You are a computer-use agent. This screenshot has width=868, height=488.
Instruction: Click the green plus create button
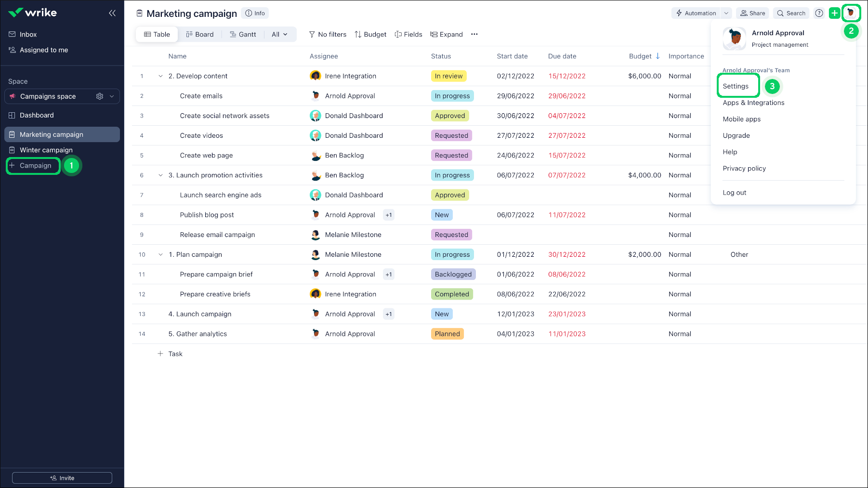tap(834, 13)
